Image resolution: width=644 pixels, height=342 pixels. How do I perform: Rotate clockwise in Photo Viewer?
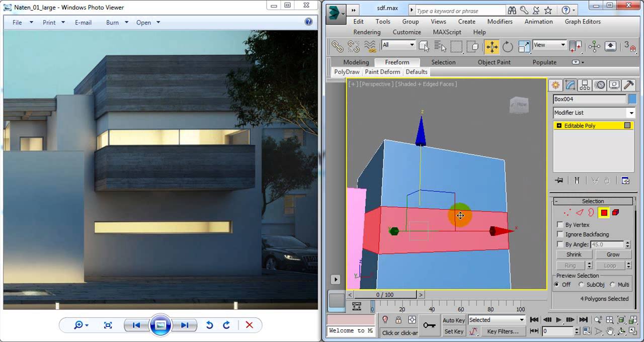[x=226, y=325]
